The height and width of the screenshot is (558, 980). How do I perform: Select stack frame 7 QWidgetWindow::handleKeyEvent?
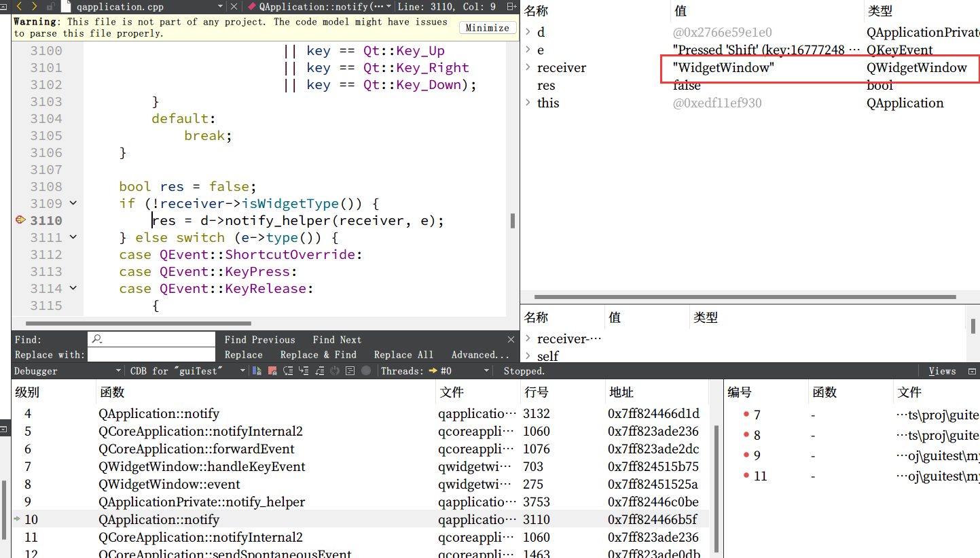point(360,466)
